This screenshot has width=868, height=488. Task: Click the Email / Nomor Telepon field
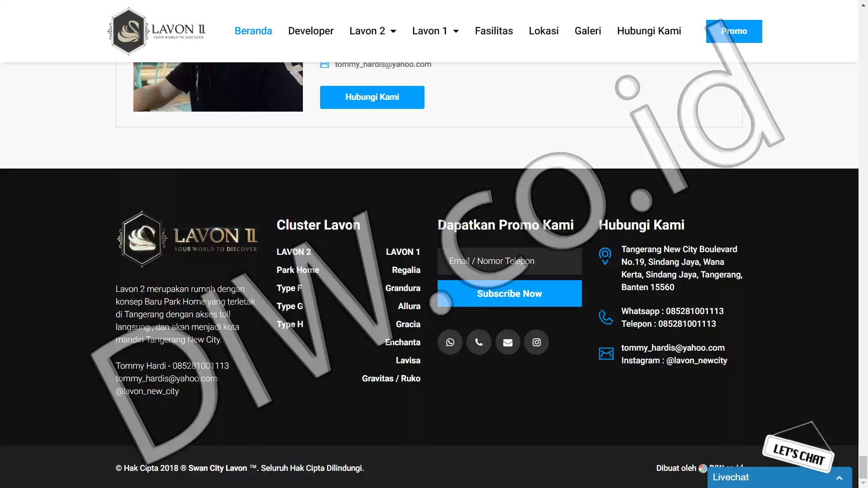pyautogui.click(x=509, y=261)
